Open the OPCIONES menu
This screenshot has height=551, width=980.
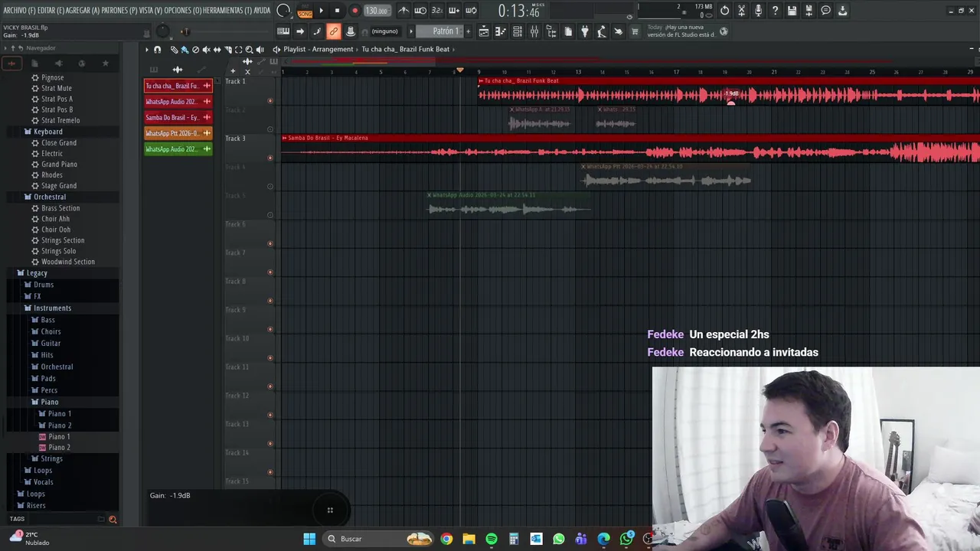[x=183, y=11]
